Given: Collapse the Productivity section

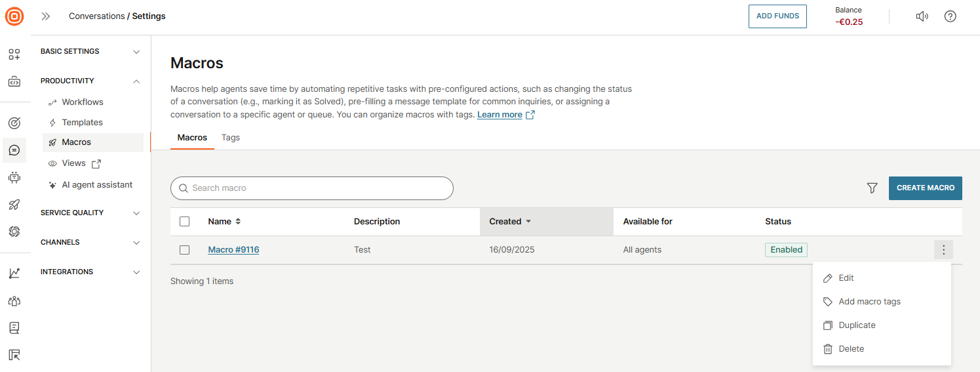Looking at the screenshot, I should (90, 81).
